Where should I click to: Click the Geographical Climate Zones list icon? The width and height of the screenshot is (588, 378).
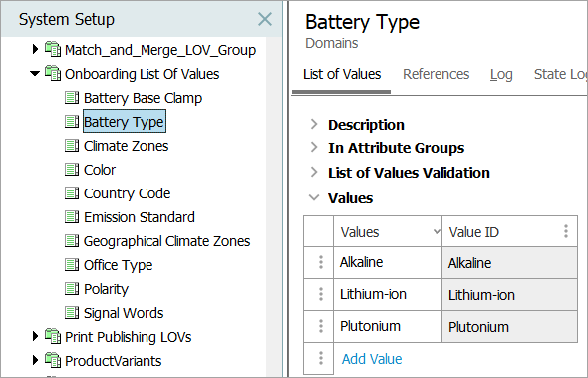(x=72, y=241)
